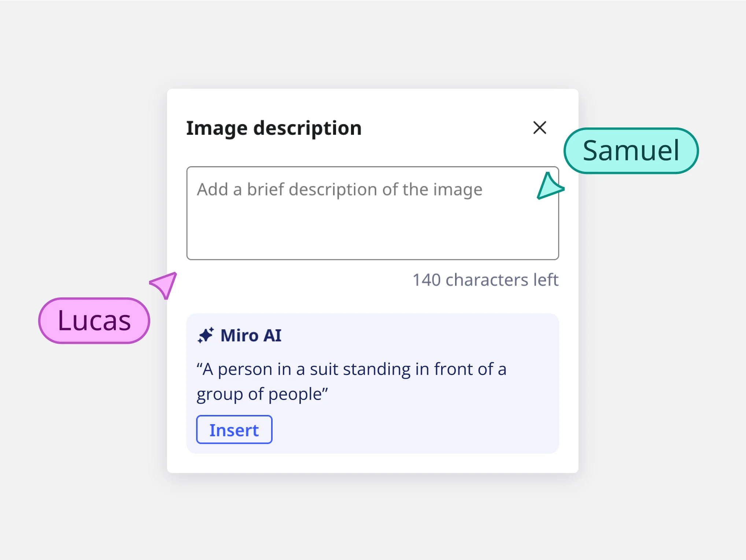Click the 'Miro AI' heading label

251,335
